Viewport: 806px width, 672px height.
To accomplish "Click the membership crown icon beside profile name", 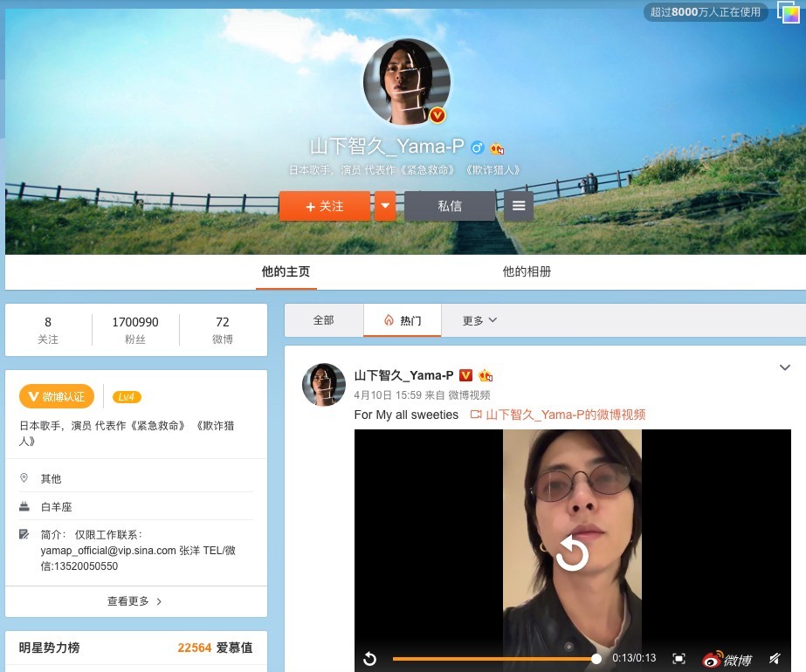I will coord(497,148).
